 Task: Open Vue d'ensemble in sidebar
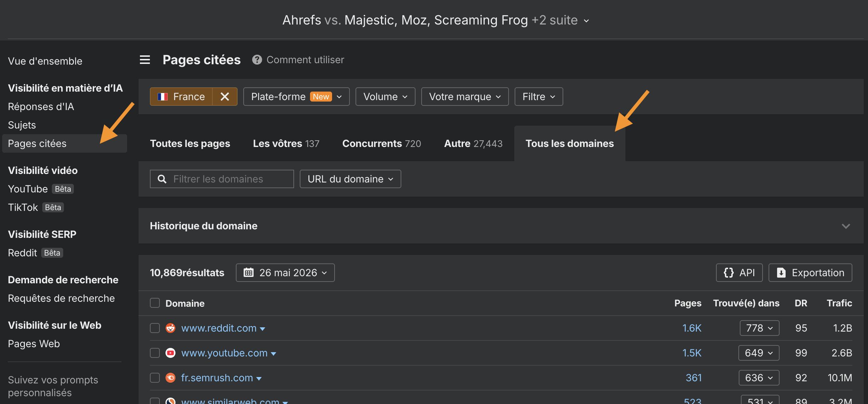tap(45, 61)
